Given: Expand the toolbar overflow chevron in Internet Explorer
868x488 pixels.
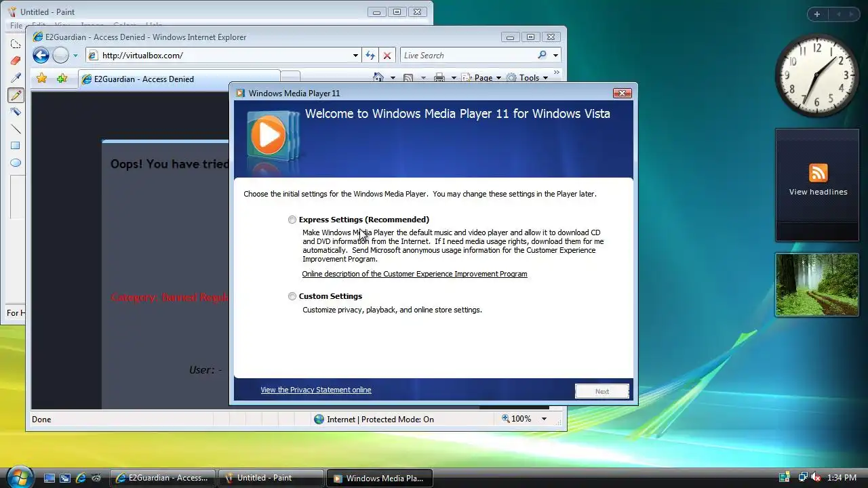Looking at the screenshot, I should pyautogui.click(x=557, y=73).
